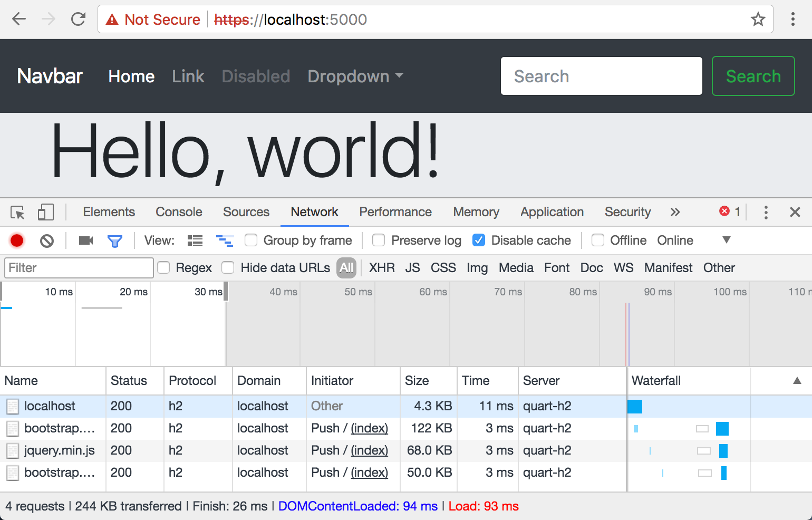Open the Performance tab
Screen dimensions: 812x520
click(x=395, y=212)
